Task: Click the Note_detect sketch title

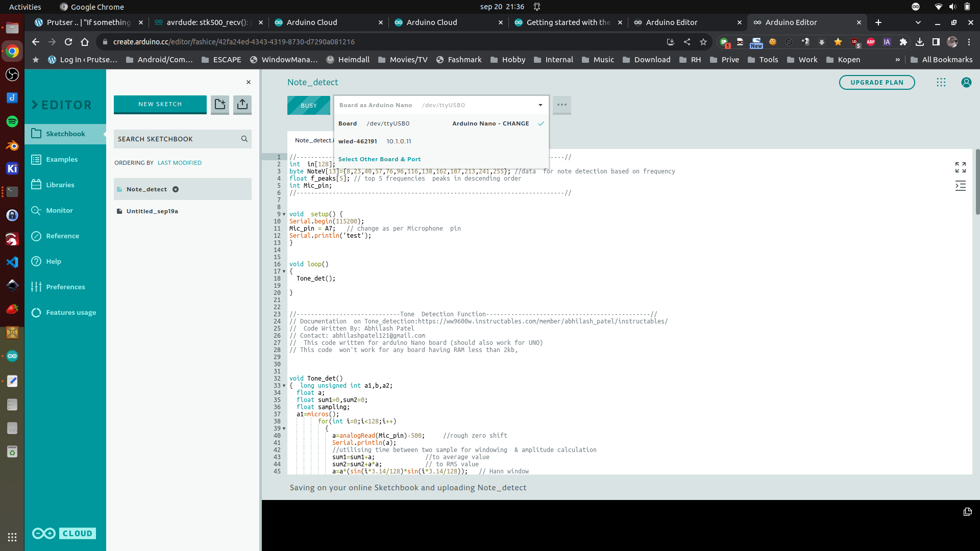Action: 312,82
